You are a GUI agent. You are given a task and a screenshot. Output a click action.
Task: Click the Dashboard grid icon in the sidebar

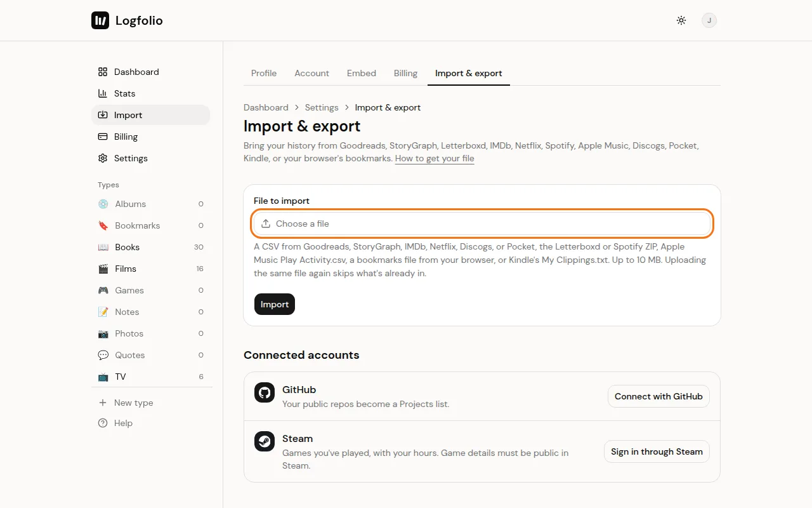coord(103,72)
